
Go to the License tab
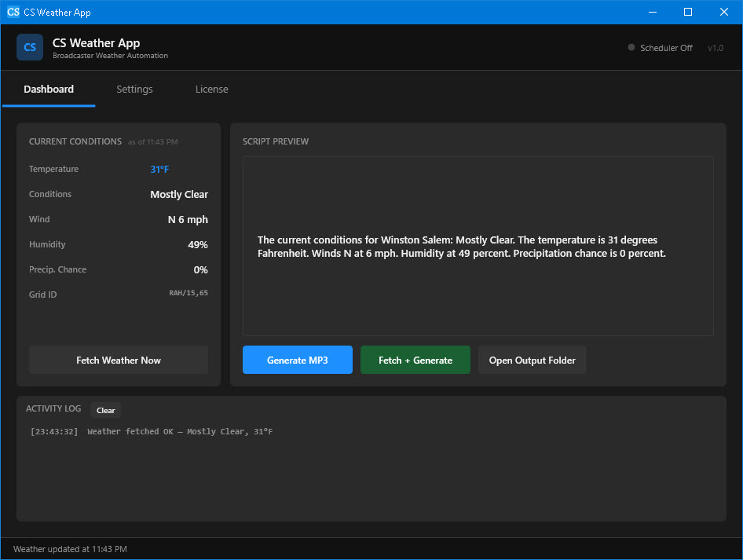tap(211, 90)
